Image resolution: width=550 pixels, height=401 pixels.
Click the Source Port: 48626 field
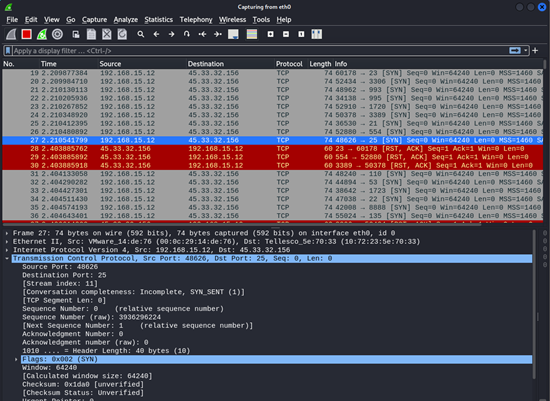(60, 267)
